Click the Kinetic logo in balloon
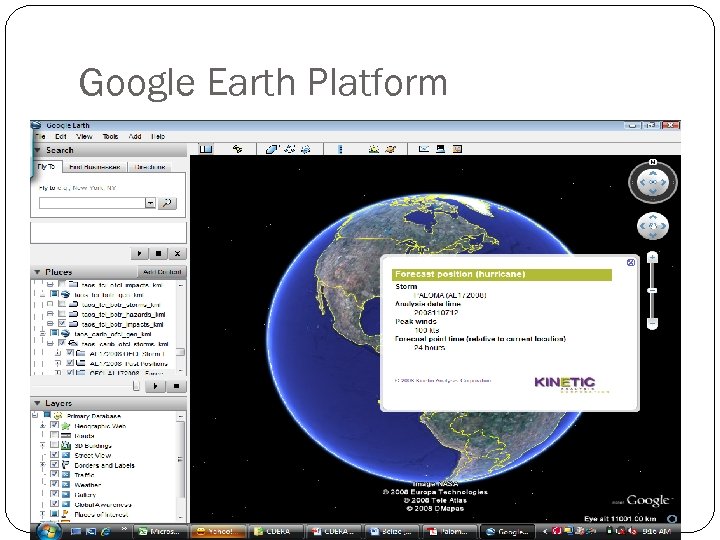The width and height of the screenshot is (720, 540). [571, 384]
